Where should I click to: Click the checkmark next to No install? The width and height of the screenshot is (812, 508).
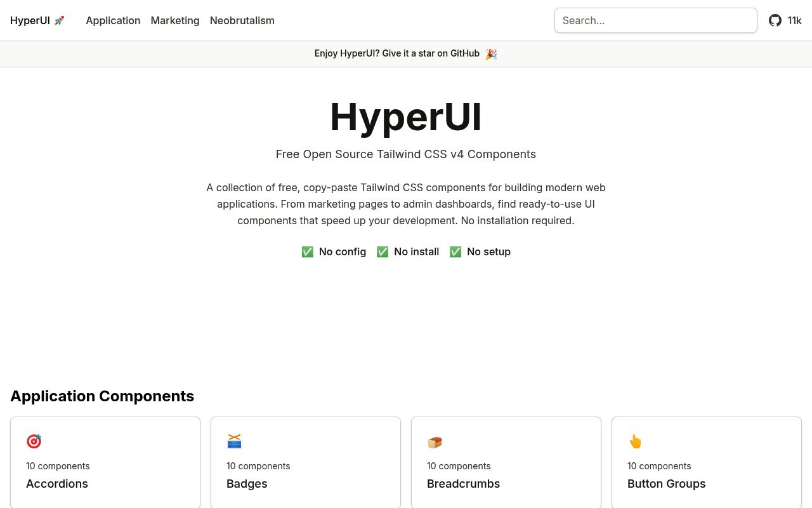[383, 251]
